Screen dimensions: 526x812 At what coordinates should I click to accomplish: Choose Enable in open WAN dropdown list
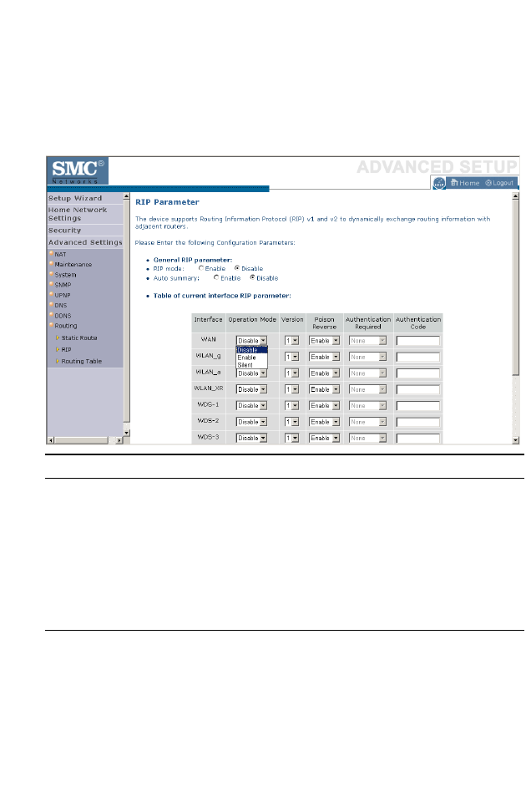(251, 358)
